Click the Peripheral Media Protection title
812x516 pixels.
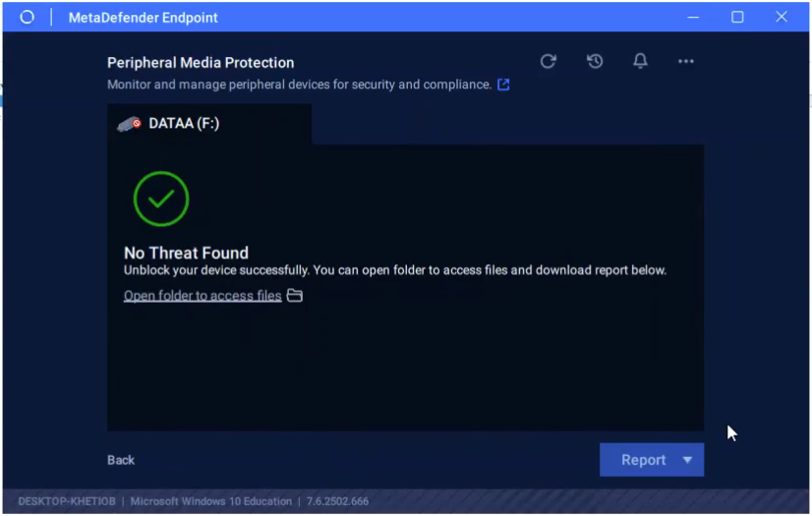pos(201,63)
